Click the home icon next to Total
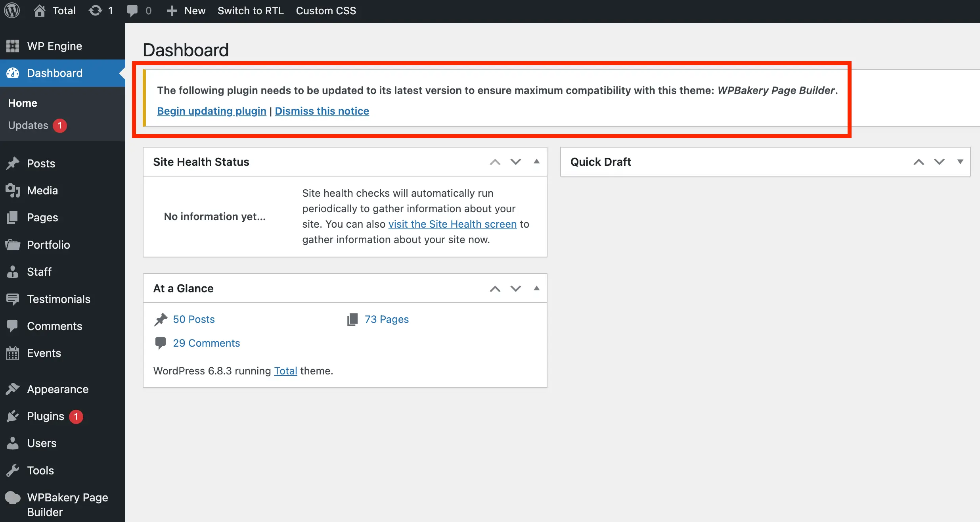980x522 pixels. click(x=39, y=11)
